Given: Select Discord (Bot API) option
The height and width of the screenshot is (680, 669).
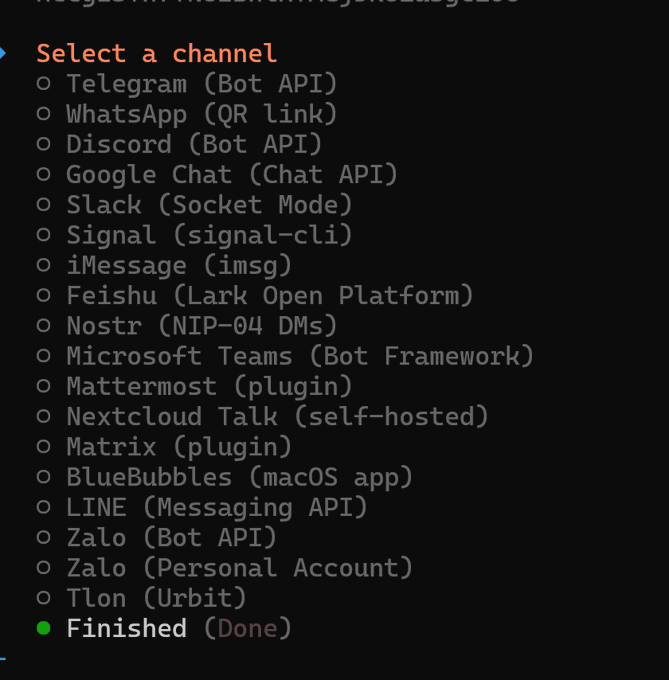Looking at the screenshot, I should (179, 144).
